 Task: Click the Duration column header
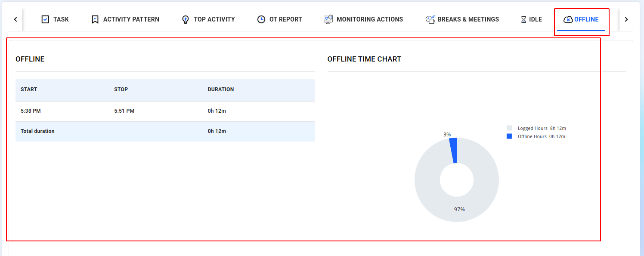click(x=221, y=89)
